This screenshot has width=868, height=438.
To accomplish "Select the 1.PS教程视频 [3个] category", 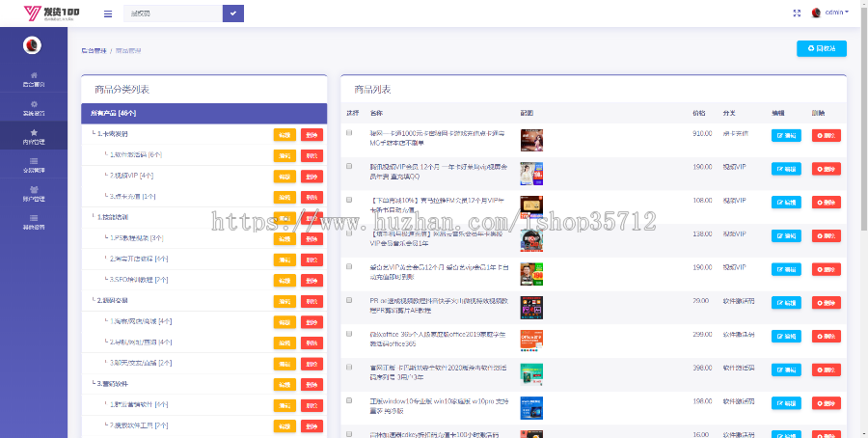I will [x=136, y=238].
